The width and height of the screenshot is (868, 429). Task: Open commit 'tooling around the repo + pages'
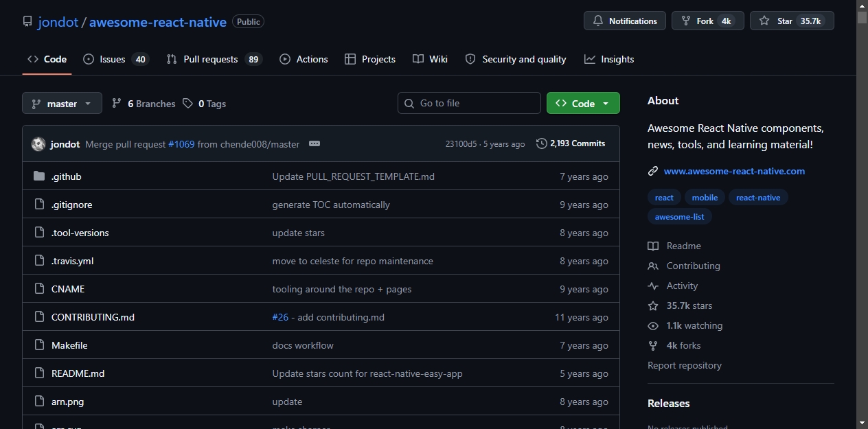342,289
